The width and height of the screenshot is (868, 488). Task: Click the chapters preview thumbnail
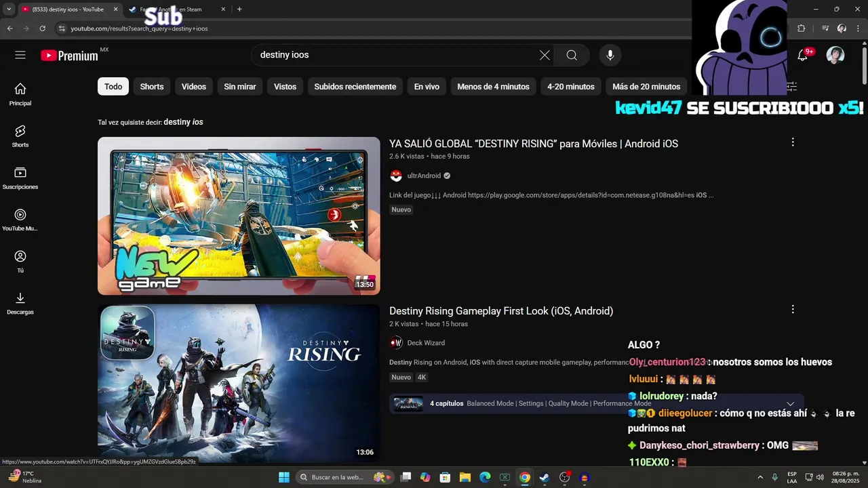coord(408,404)
